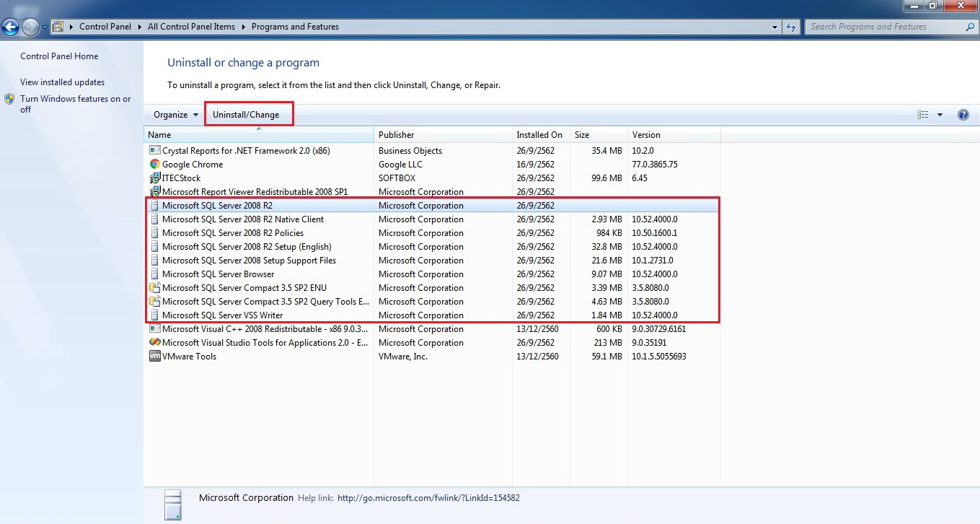The width and height of the screenshot is (980, 524).
Task: Open Turn Windows features on or off
Action: (x=76, y=104)
